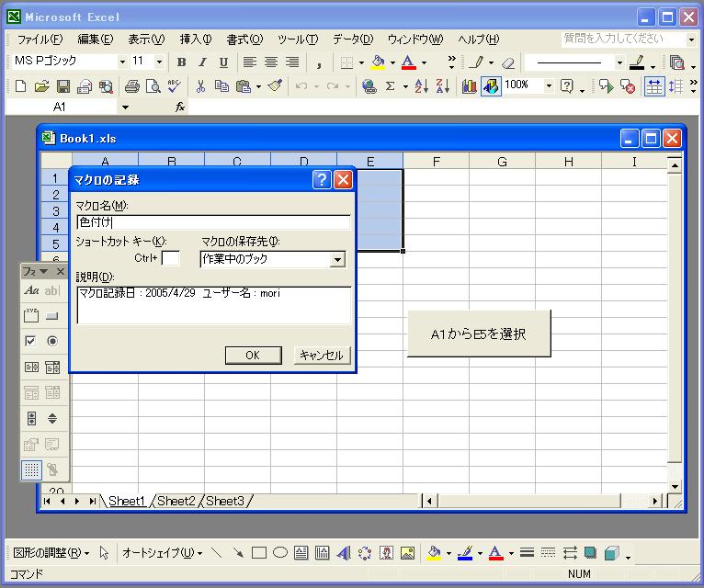This screenshot has width=704, height=588.
Task: Click the macro name input field
Action: 214,222
